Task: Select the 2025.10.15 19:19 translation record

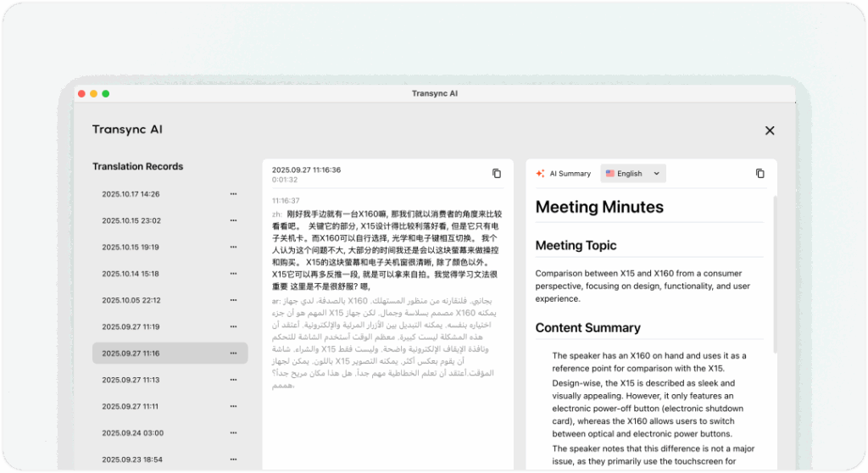Action: pos(131,248)
